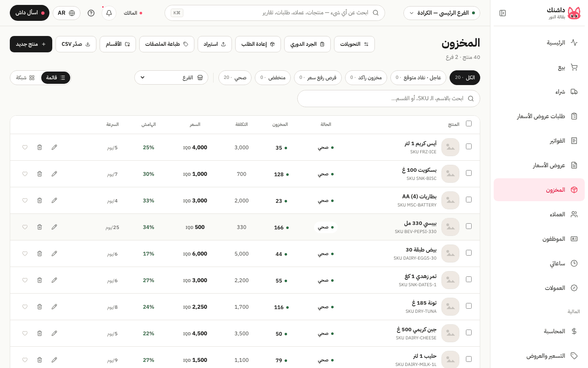Image resolution: width=588 pixels, height=368 pixels.
Task: Open the بيض طبقة 30 product thumbnail
Action: (x=450, y=254)
